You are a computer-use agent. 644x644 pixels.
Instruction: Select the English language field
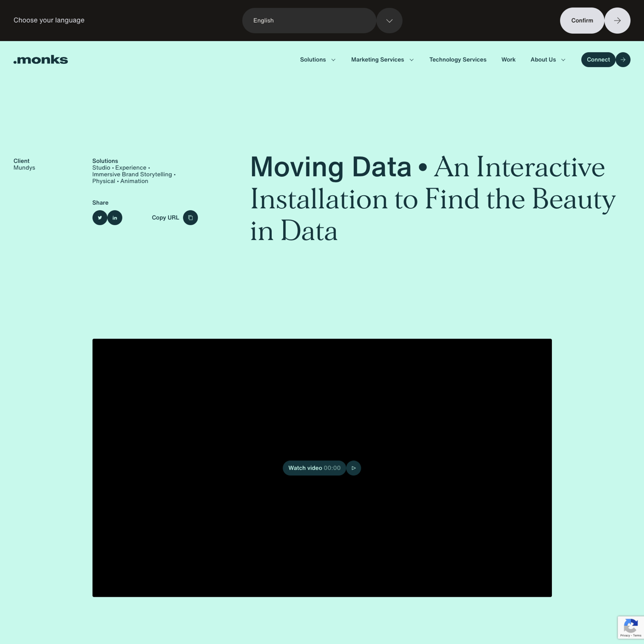[309, 21]
